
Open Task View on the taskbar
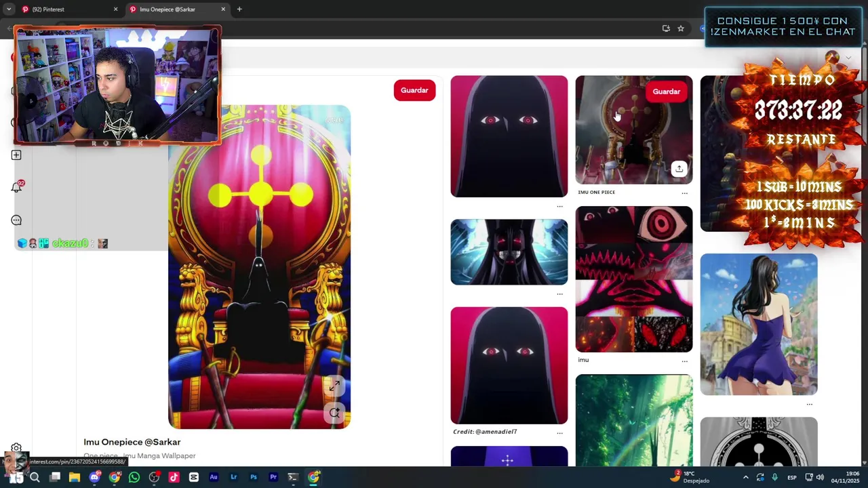click(55, 477)
